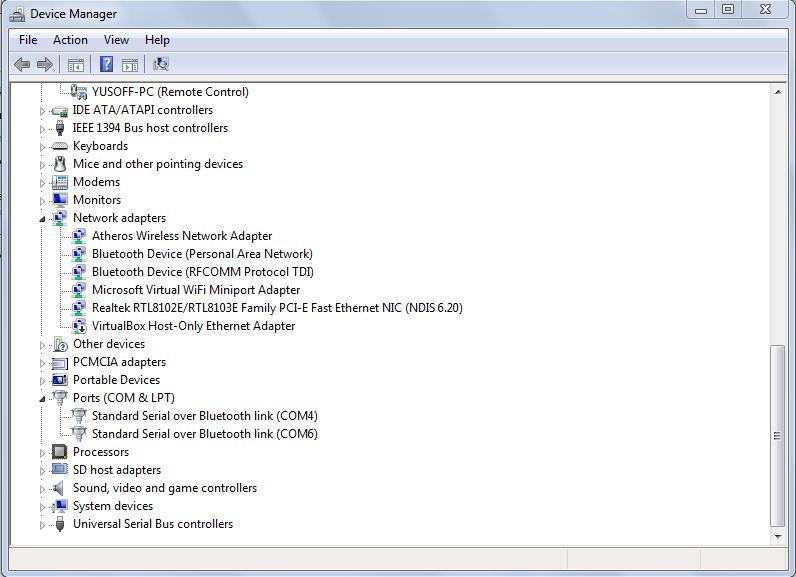Click the Ports (COM & LPT) icon

click(x=60, y=398)
